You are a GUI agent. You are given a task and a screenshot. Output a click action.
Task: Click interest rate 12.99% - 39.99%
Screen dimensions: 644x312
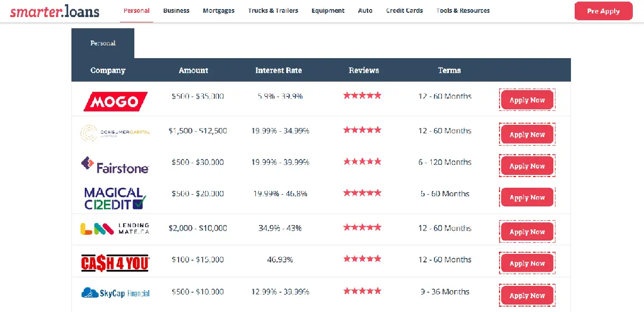tap(280, 292)
